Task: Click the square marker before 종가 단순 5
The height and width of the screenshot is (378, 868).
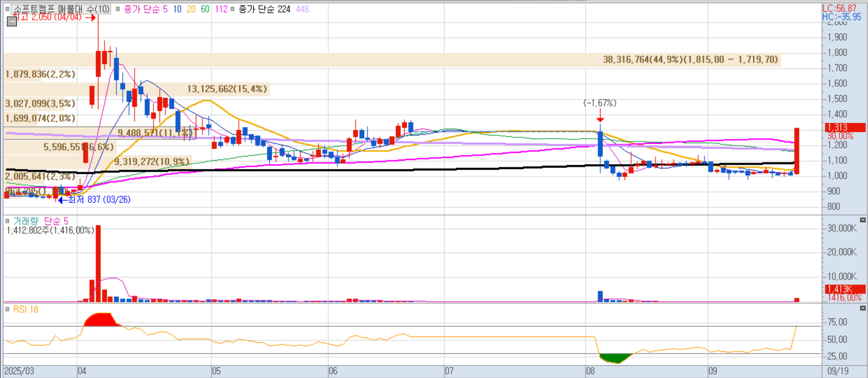Action: [x=118, y=9]
